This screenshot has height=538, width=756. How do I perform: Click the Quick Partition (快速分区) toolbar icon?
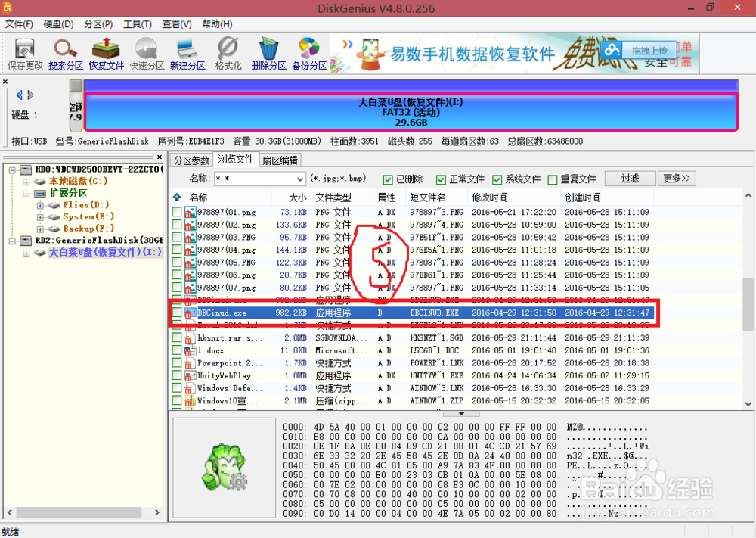click(x=147, y=53)
